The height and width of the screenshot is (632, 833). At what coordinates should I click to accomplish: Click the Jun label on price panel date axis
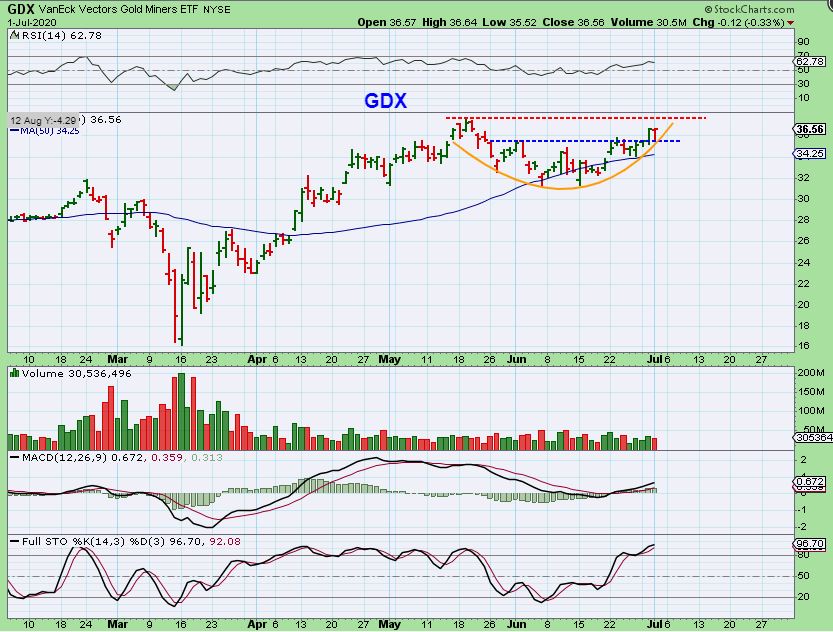[x=516, y=359]
